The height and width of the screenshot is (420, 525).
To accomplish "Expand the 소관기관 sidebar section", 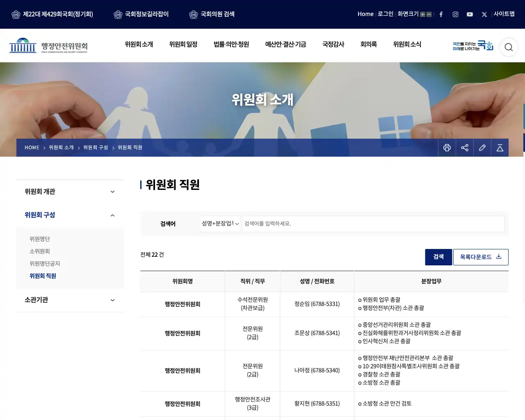I will [x=70, y=300].
